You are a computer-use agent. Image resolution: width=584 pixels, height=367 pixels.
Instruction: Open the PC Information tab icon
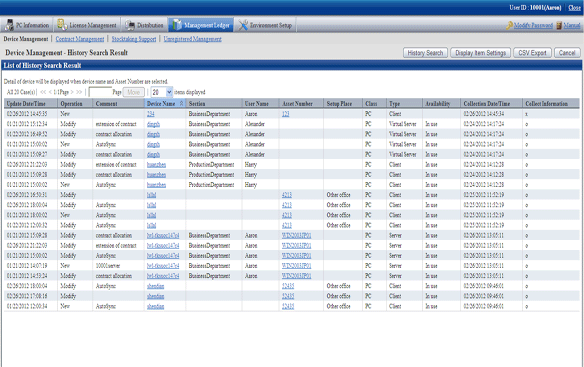9,25
